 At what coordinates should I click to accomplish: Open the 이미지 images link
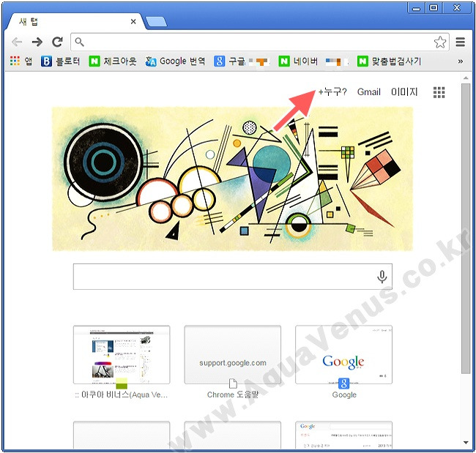coord(404,91)
